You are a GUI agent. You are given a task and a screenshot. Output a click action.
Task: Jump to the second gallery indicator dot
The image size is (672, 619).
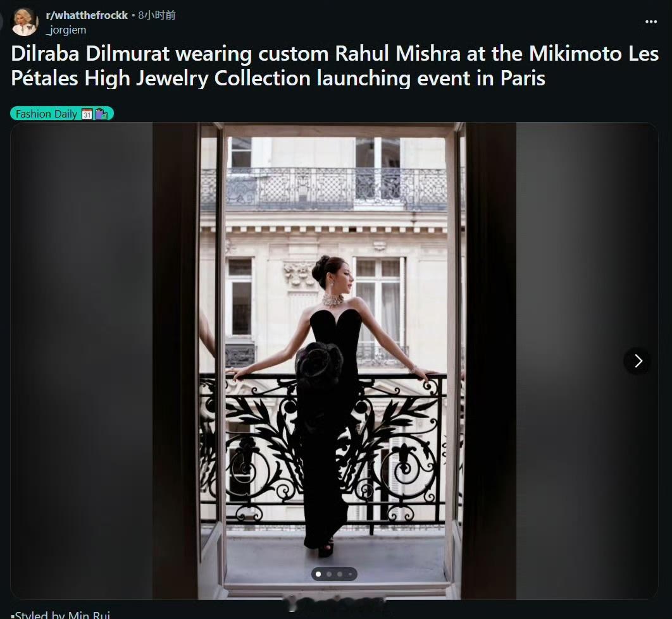pyautogui.click(x=328, y=574)
